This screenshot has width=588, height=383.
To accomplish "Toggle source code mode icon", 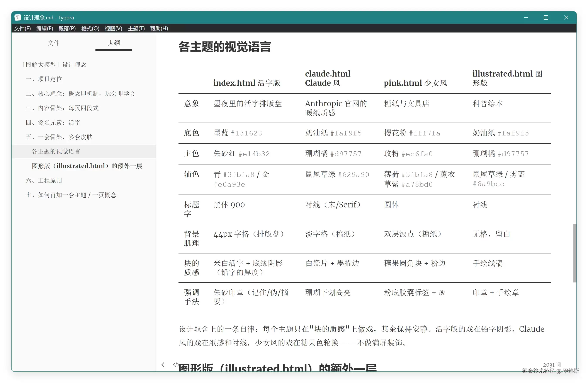I will pyautogui.click(x=176, y=364).
